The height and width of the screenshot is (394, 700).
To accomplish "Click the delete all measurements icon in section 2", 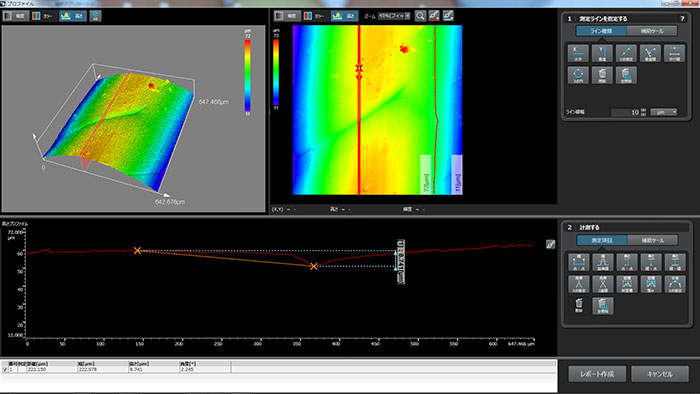I will 603,306.
